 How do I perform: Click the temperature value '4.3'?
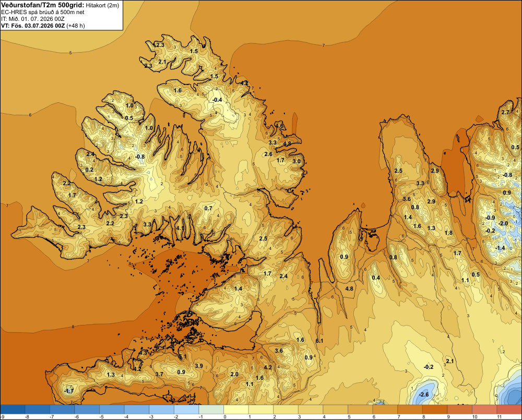143,353
